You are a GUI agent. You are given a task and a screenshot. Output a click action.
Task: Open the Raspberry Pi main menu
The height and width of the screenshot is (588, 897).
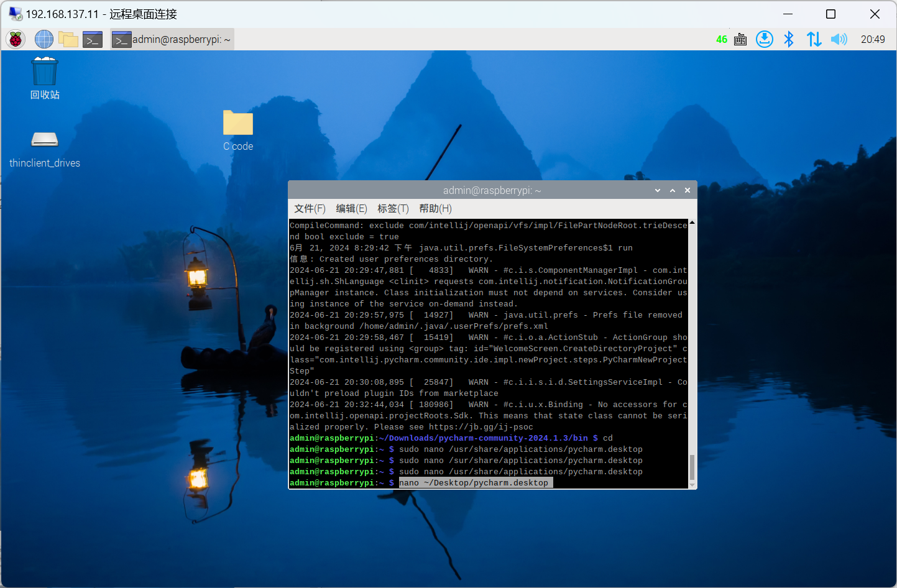tap(16, 39)
